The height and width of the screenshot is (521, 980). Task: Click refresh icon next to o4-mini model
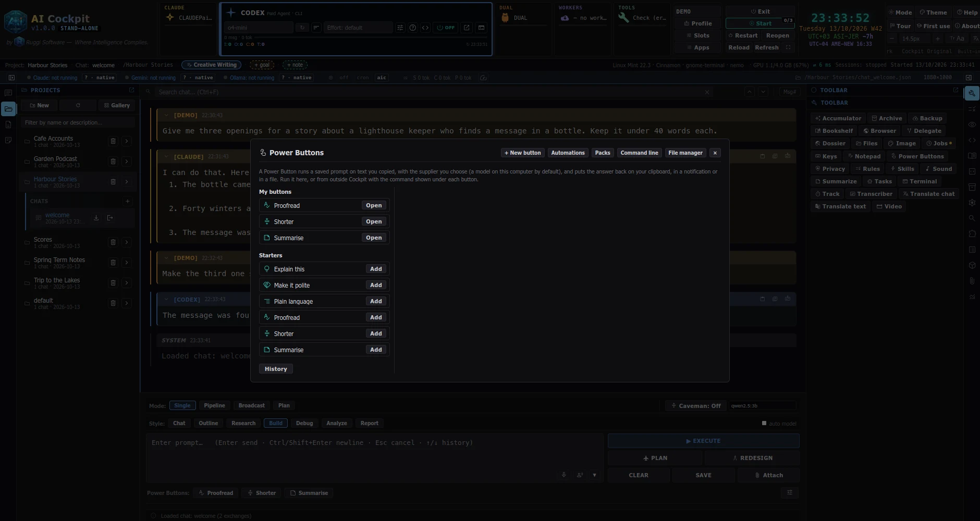302,28
